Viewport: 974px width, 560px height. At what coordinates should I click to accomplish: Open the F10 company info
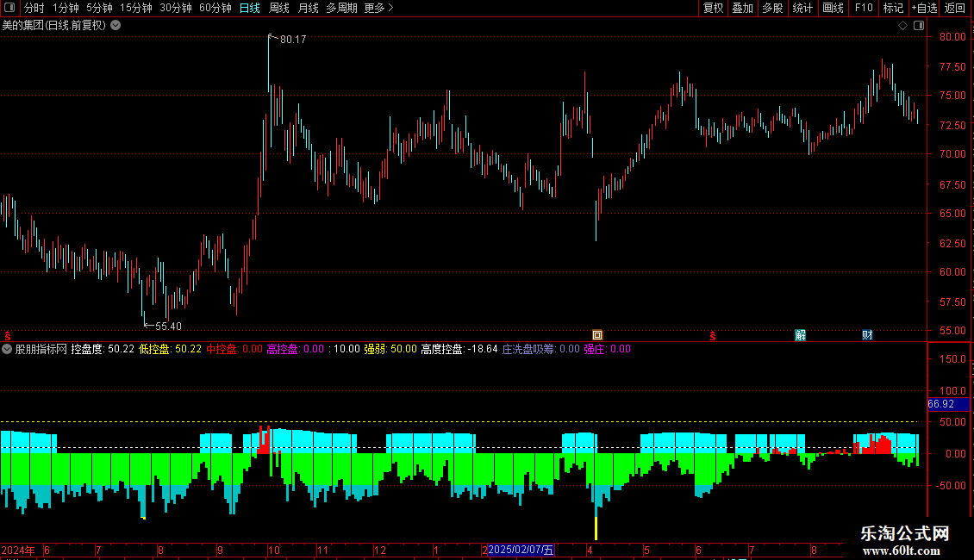pos(864,8)
